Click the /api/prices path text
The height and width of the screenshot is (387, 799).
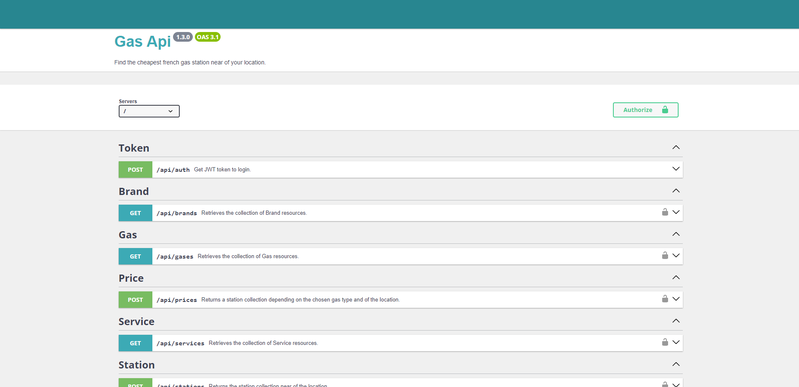coord(177,300)
